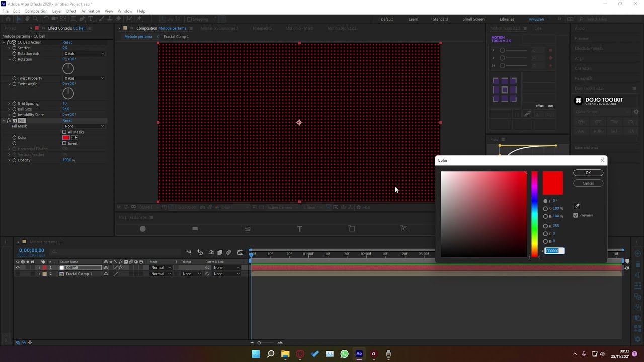Image resolution: width=644 pixels, height=362 pixels.
Task: Collapse the CC Ball Action effect
Action: (4, 42)
